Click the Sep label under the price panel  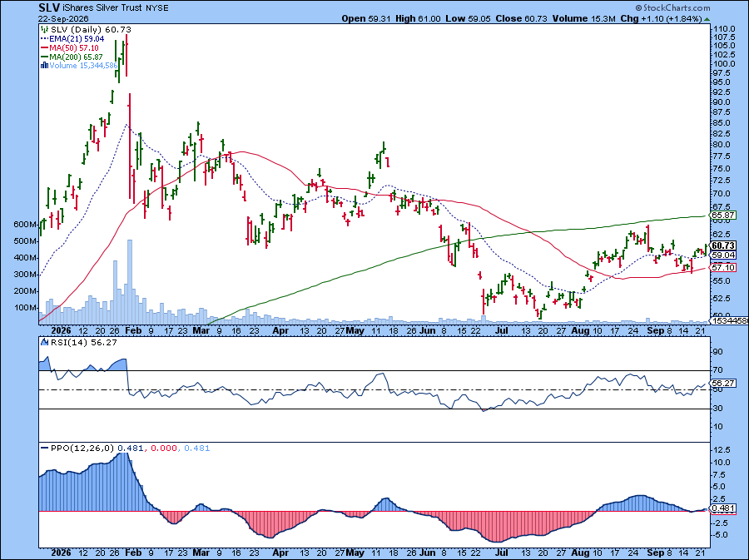(656, 330)
